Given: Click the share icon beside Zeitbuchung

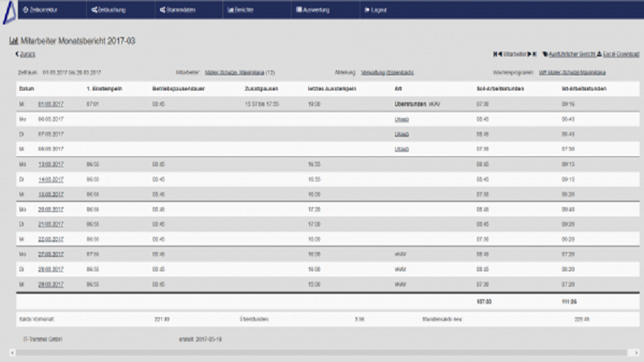Looking at the screenshot, I should point(94,10).
